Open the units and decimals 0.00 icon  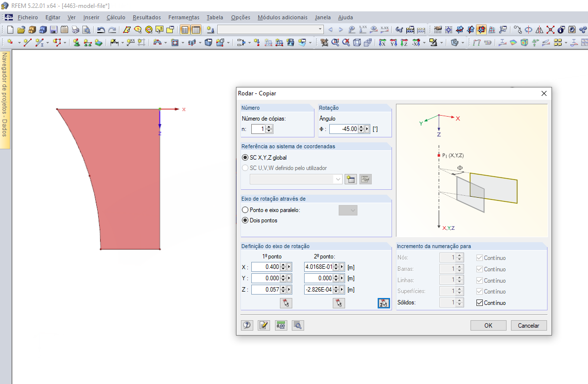click(x=281, y=325)
